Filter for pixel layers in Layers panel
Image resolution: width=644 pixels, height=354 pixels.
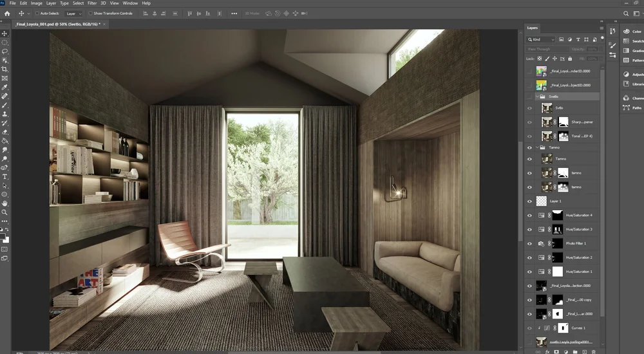562,39
